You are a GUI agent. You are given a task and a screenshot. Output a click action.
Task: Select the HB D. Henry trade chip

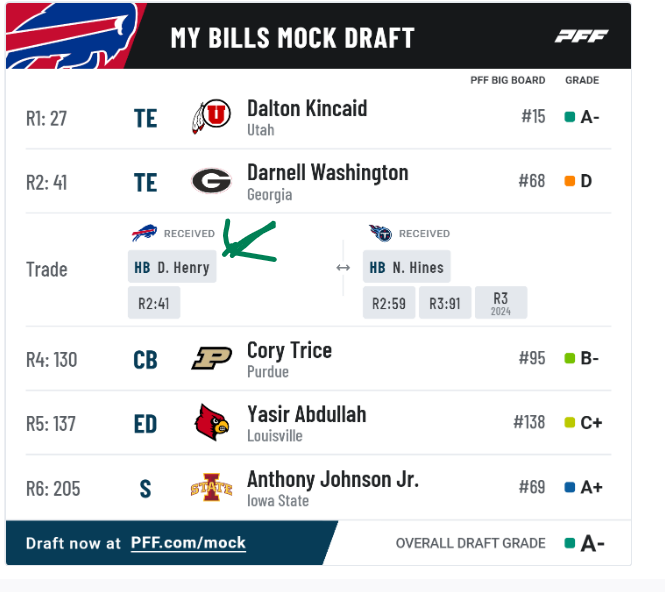[x=172, y=267]
